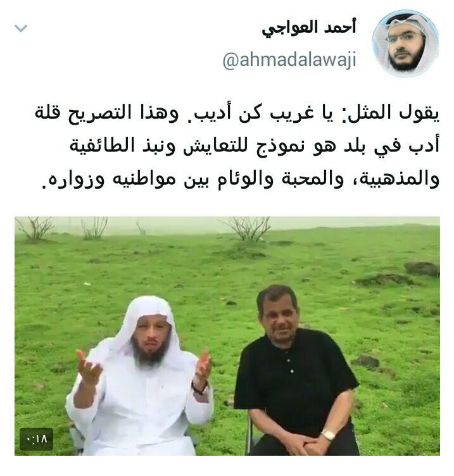Select the tweet's first text line
454x476 pixels.
click(x=237, y=113)
